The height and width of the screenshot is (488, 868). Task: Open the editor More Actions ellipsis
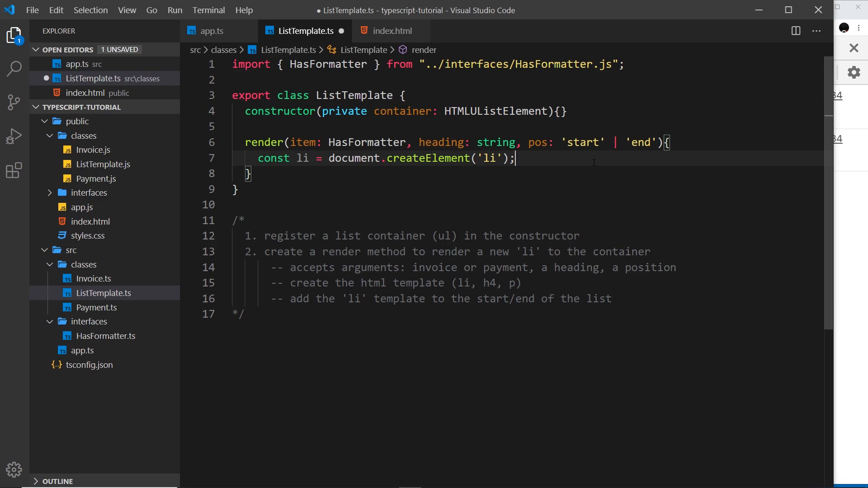click(816, 31)
